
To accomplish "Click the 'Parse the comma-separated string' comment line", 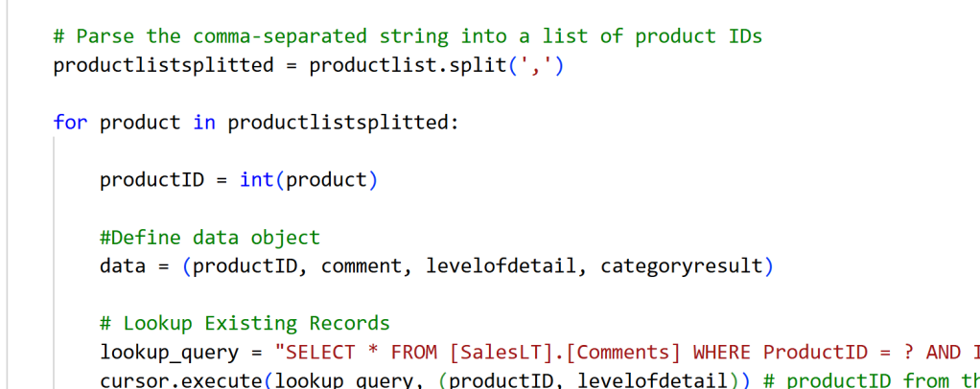I will (x=408, y=36).
